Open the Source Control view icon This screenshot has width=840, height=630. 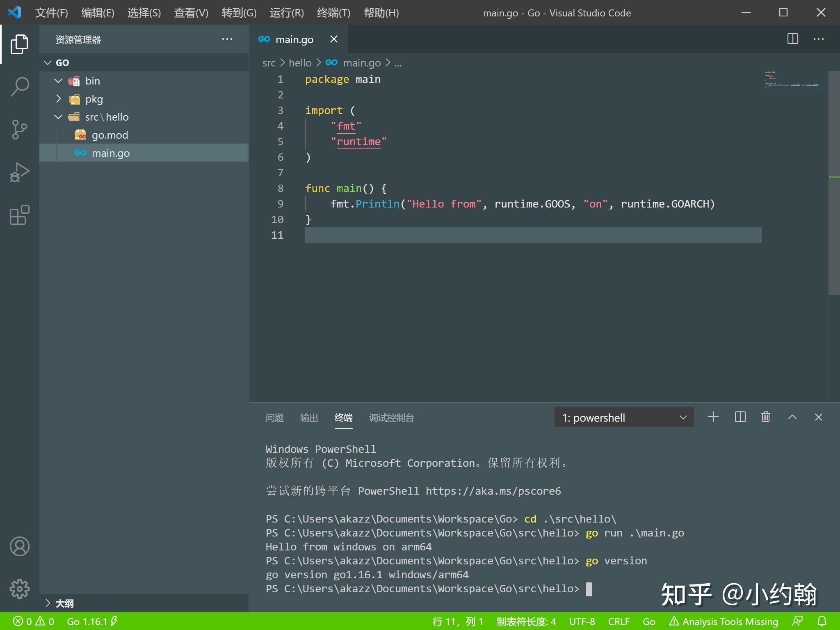19,130
